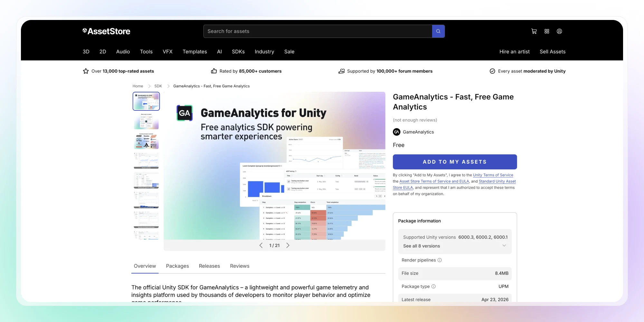Click the GameAnalytics publisher name
Image resolution: width=644 pixels, height=322 pixels.
(x=418, y=132)
